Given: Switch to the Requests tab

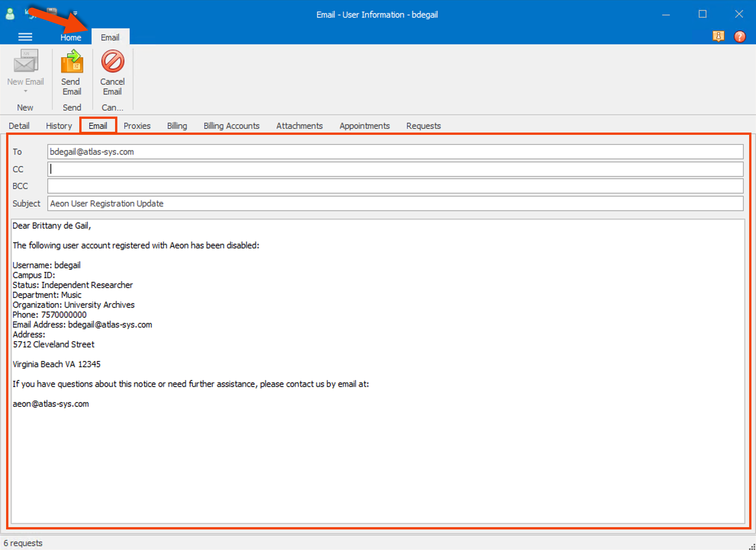Looking at the screenshot, I should (x=423, y=126).
